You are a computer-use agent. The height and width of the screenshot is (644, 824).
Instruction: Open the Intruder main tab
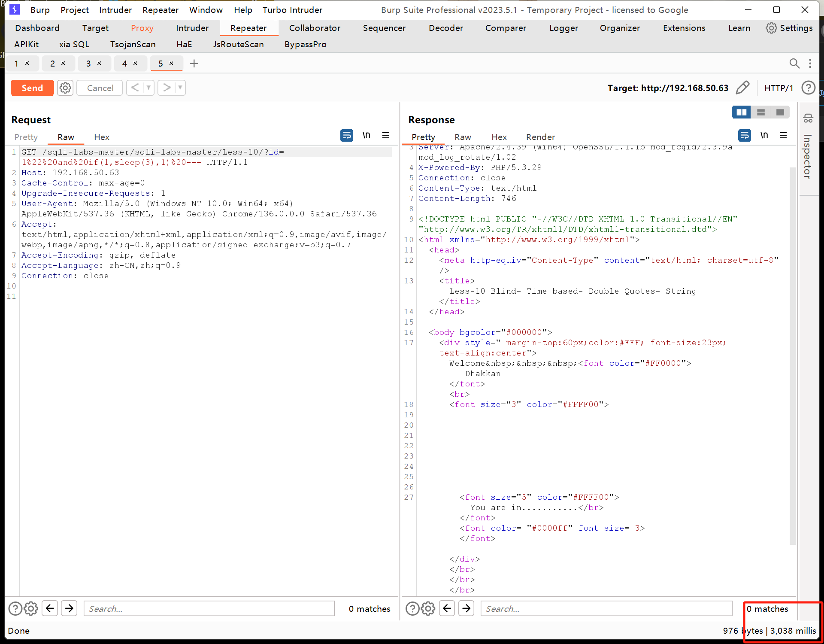tap(192, 28)
